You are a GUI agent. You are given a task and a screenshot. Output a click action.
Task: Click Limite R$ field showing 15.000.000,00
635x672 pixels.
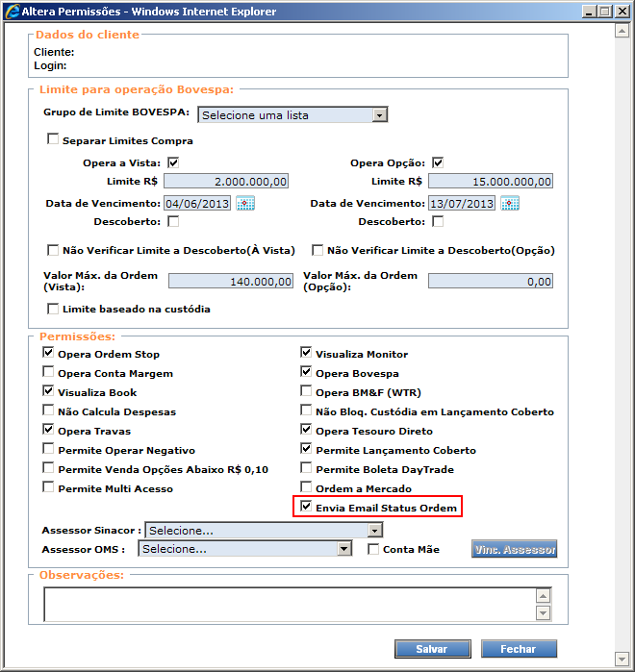(491, 182)
